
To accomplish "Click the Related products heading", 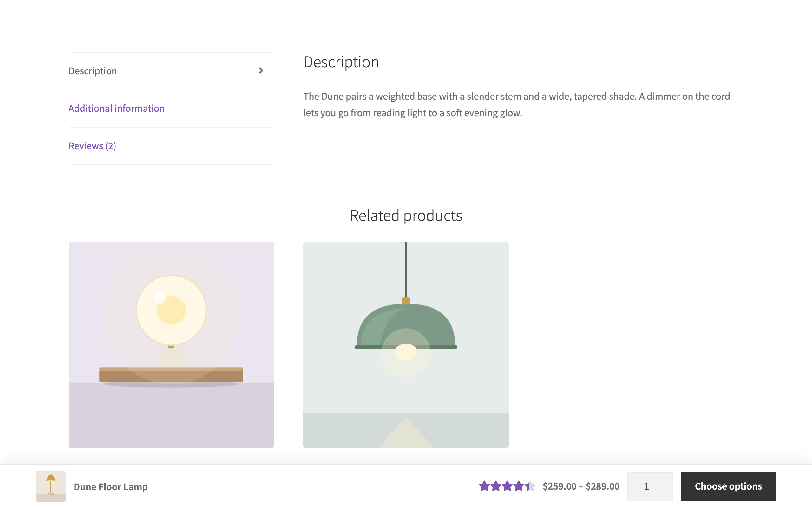I will point(406,215).
